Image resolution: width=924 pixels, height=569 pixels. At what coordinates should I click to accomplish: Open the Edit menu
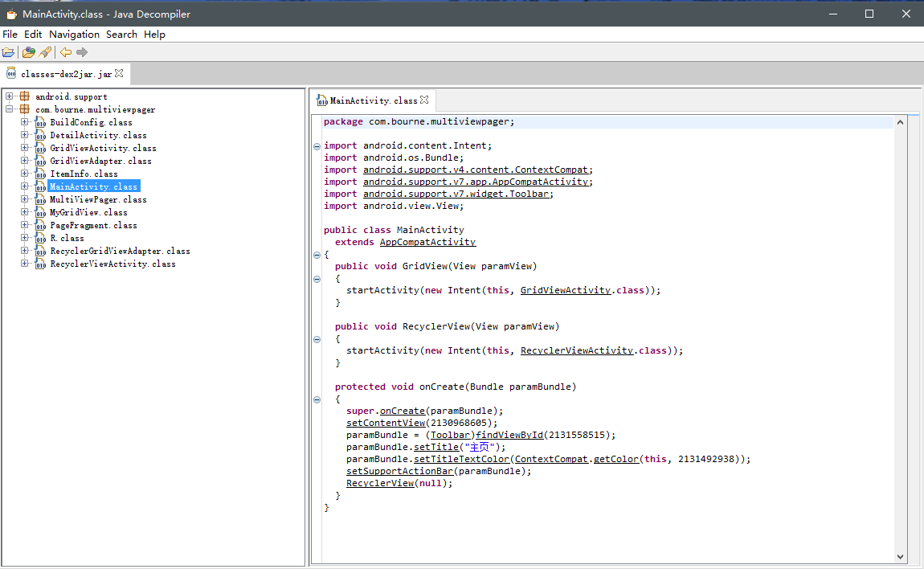[x=33, y=35]
